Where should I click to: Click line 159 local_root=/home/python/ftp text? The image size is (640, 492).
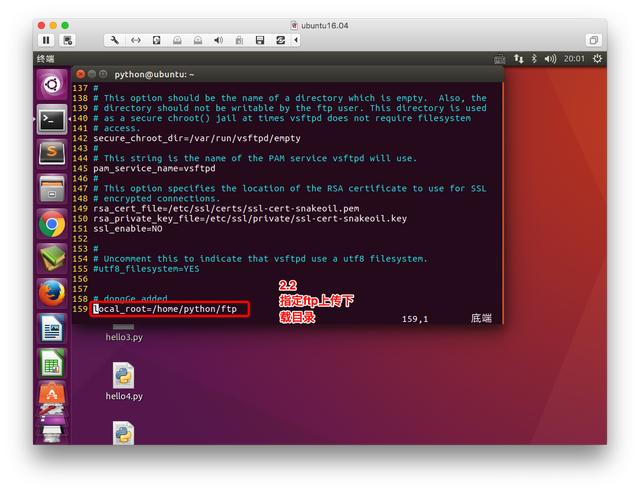(x=165, y=309)
